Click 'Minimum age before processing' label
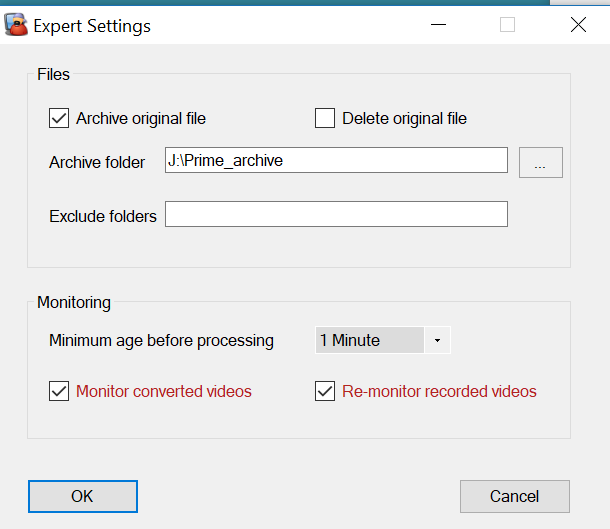This screenshot has width=610, height=529. (161, 341)
